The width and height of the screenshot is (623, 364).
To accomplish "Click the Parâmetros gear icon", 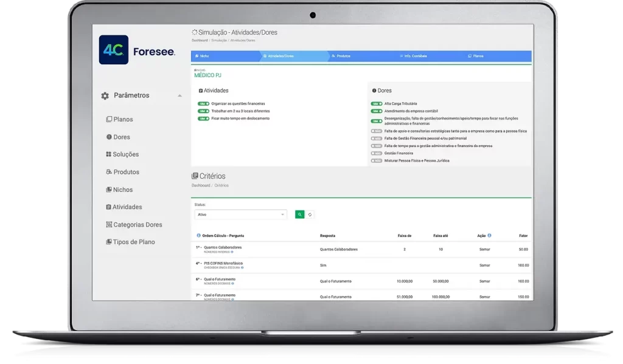I will click(x=105, y=96).
